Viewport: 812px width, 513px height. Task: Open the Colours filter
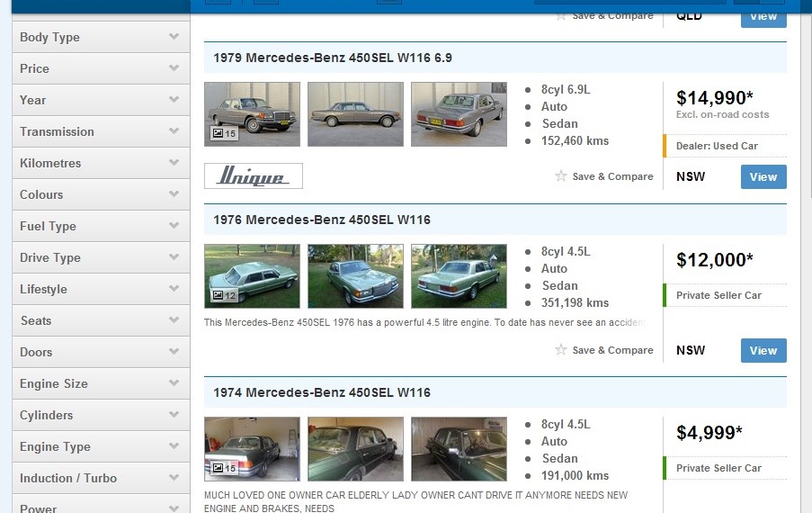coord(101,194)
